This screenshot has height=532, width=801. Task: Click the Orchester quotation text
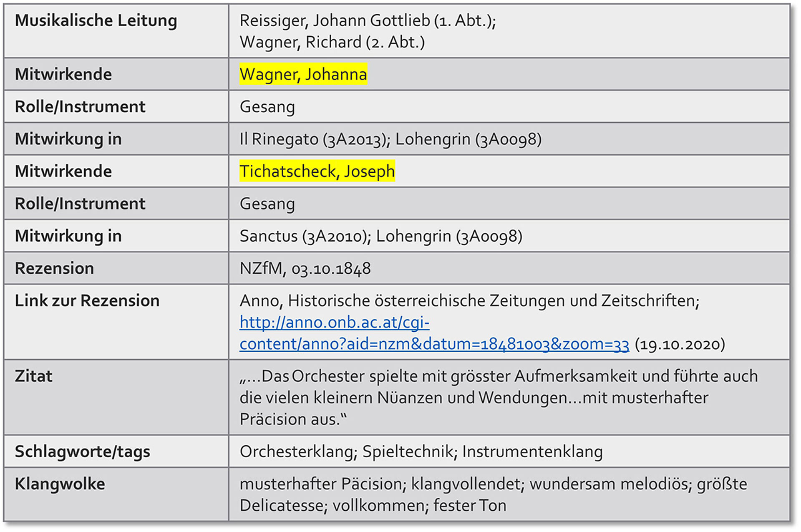coord(499,397)
